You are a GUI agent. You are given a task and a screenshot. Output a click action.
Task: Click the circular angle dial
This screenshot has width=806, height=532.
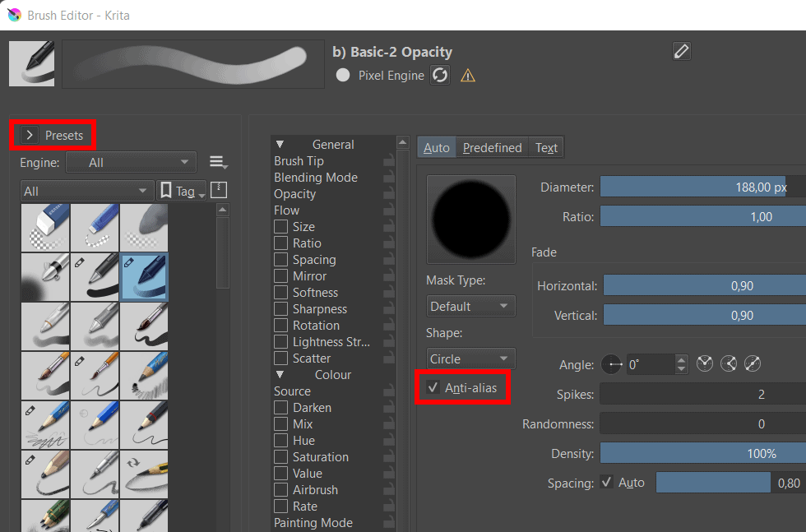pyautogui.click(x=613, y=363)
